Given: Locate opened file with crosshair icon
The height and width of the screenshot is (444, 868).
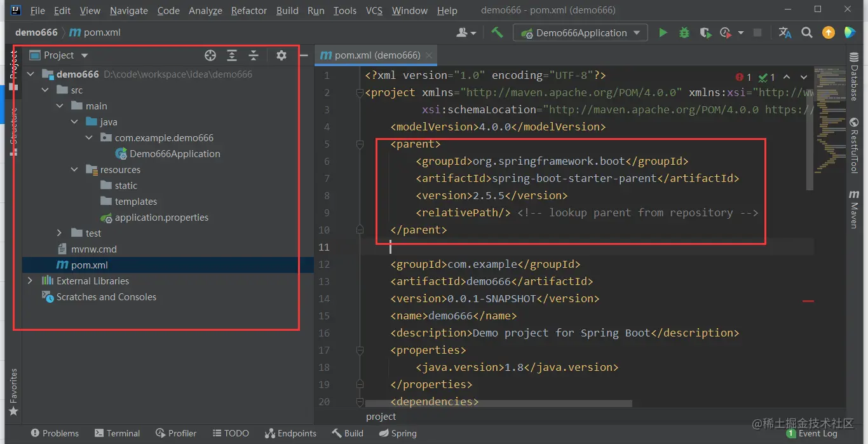Looking at the screenshot, I should (210, 55).
